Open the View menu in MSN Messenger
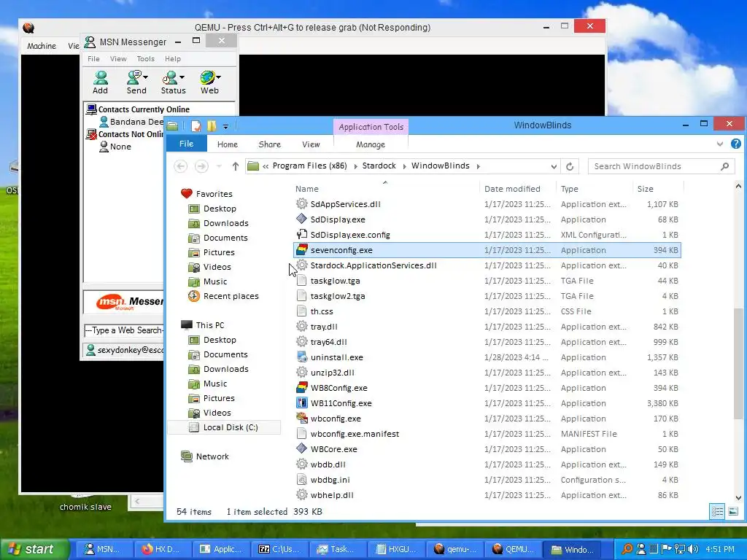The height and width of the screenshot is (560, 747). (x=118, y=58)
